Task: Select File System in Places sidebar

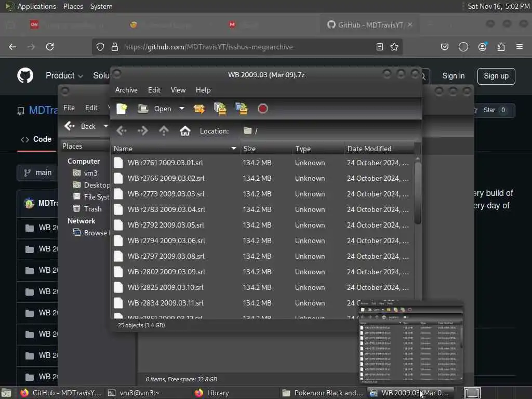Action: pyautogui.click(x=91, y=197)
